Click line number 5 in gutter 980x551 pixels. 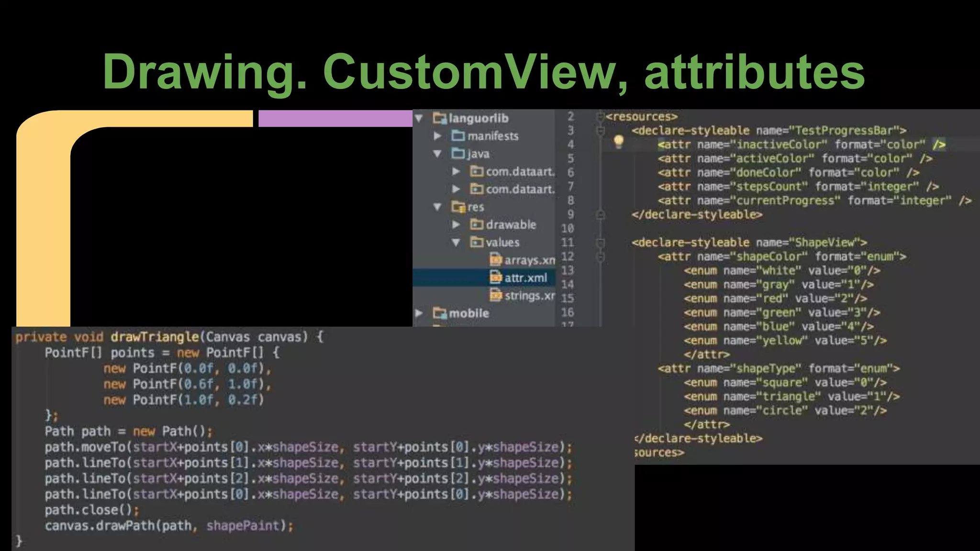[570, 158]
